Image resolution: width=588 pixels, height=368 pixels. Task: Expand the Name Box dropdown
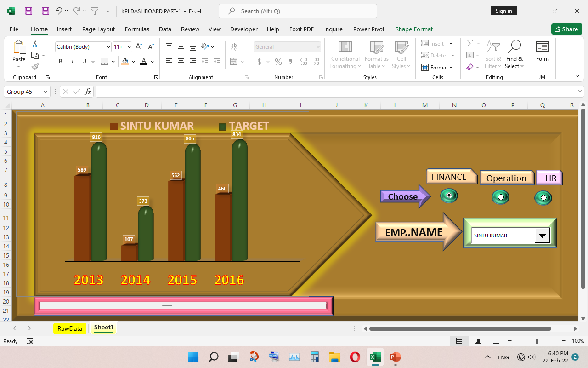tap(45, 92)
